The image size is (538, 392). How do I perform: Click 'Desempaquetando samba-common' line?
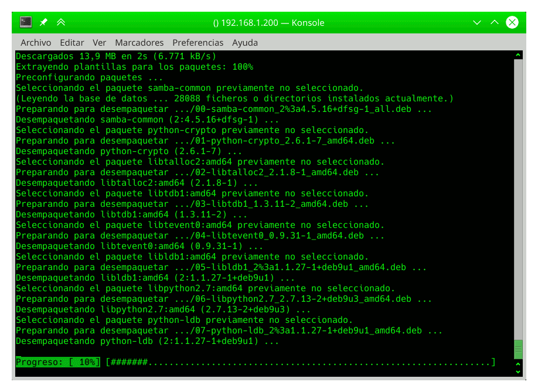click(148, 120)
